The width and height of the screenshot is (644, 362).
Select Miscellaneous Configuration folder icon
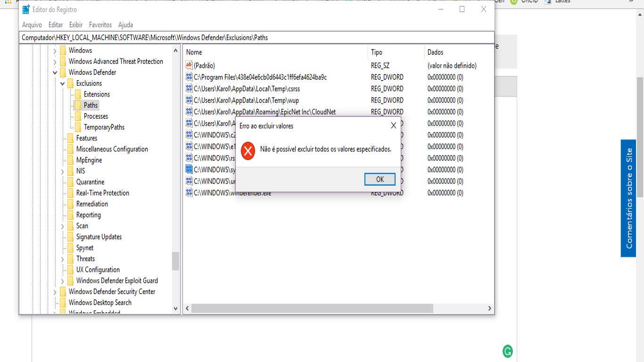coord(70,149)
